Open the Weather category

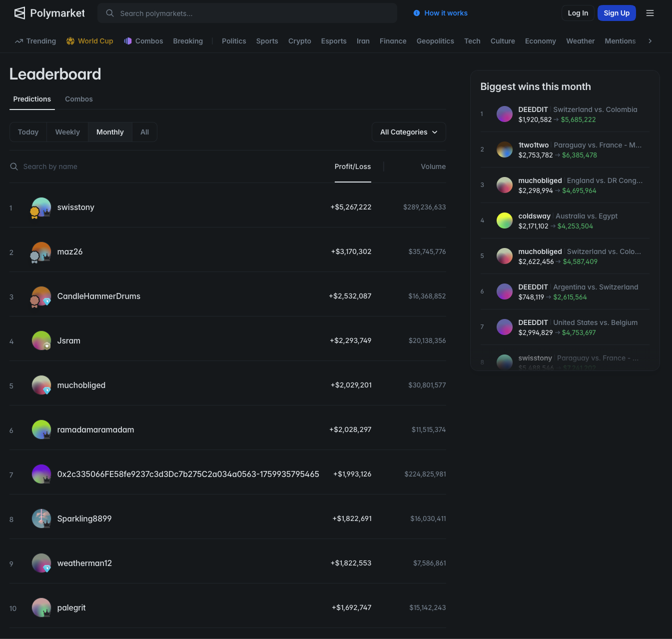click(581, 41)
